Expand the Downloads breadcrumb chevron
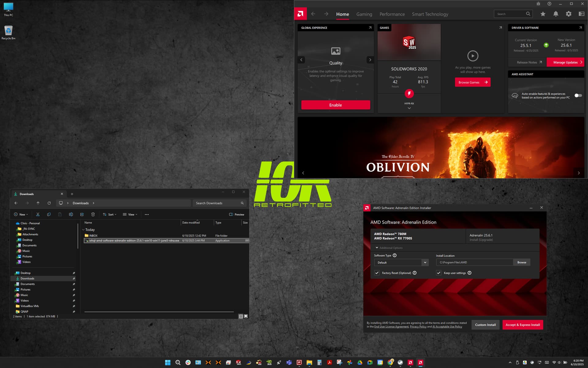 pos(93,203)
